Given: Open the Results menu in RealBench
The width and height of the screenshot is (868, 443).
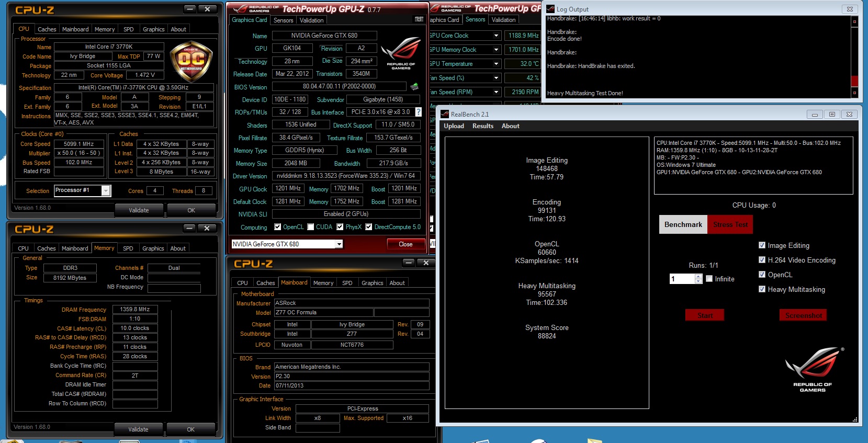Looking at the screenshot, I should pyautogui.click(x=483, y=126).
